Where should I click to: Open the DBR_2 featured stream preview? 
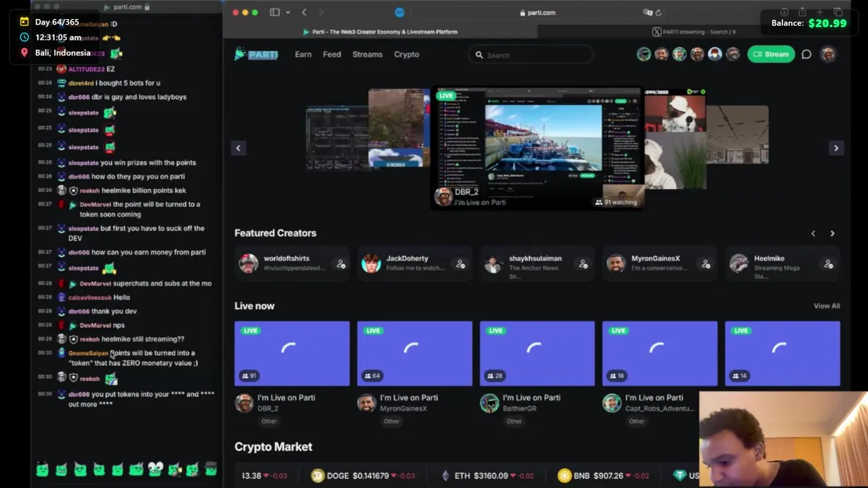click(537, 148)
